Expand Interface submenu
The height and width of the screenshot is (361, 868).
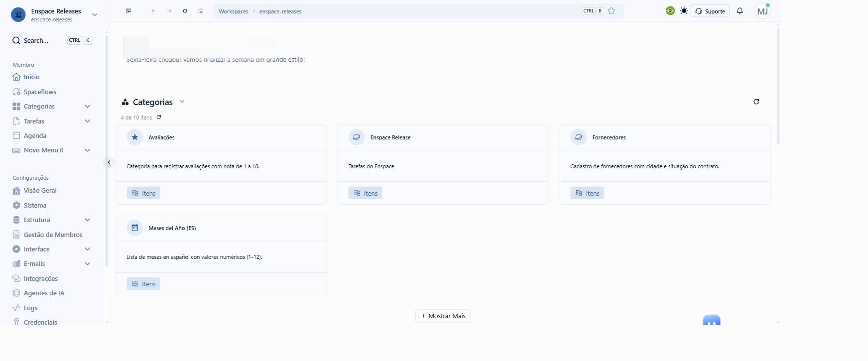click(88, 249)
